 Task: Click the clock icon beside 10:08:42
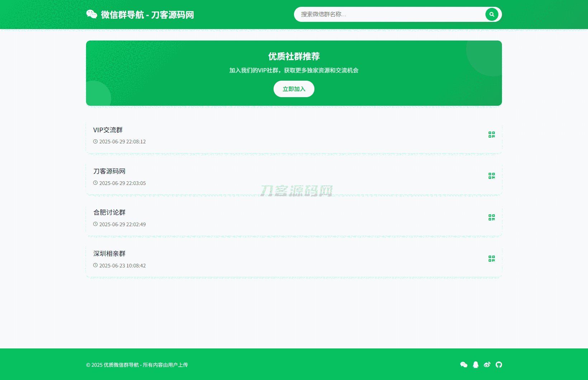[x=95, y=265]
